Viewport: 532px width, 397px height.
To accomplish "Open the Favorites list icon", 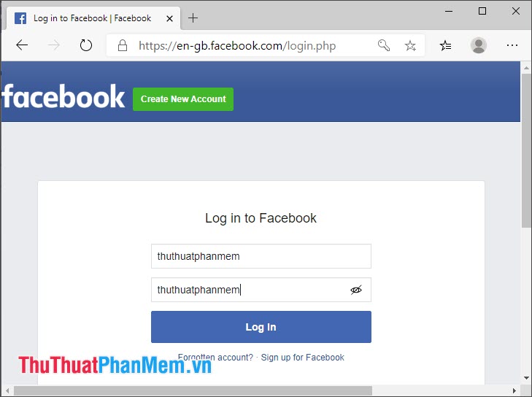I will coord(445,45).
